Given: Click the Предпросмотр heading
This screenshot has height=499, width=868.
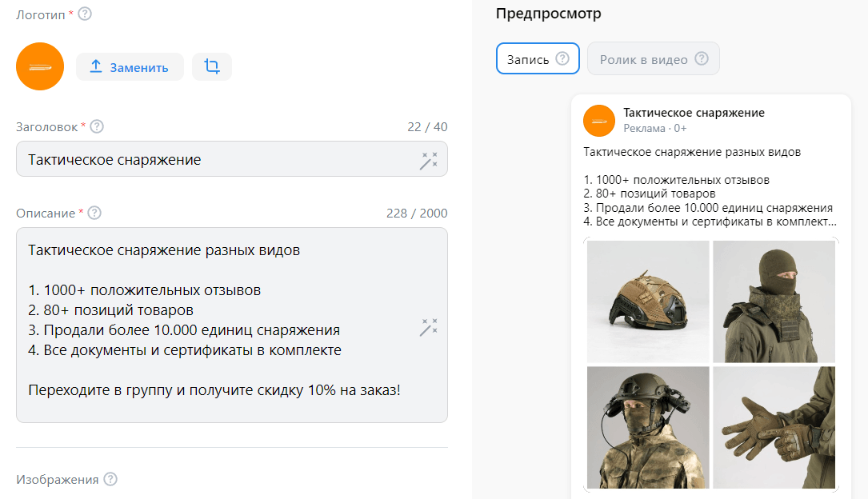Looking at the screenshot, I should pyautogui.click(x=549, y=14).
